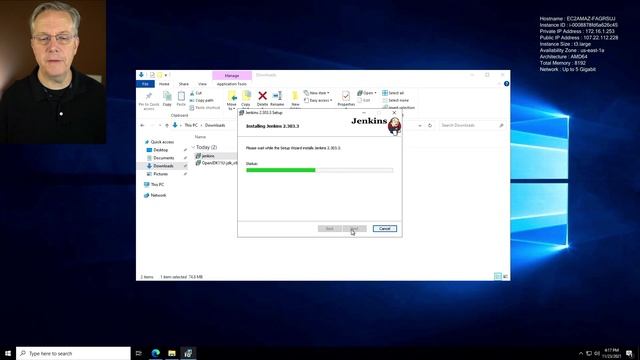
Task: Click the Search Downloads field
Action: point(472,125)
